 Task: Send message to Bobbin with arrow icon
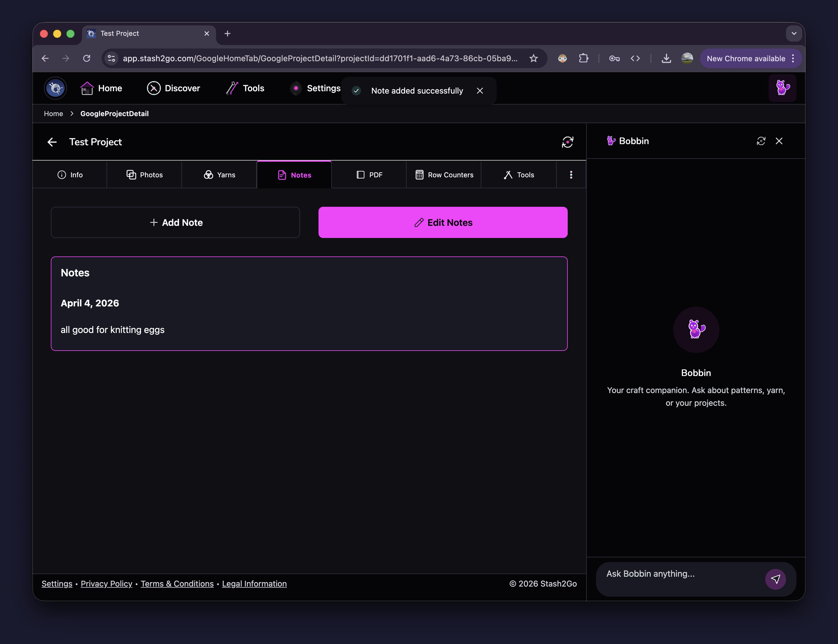pos(775,579)
